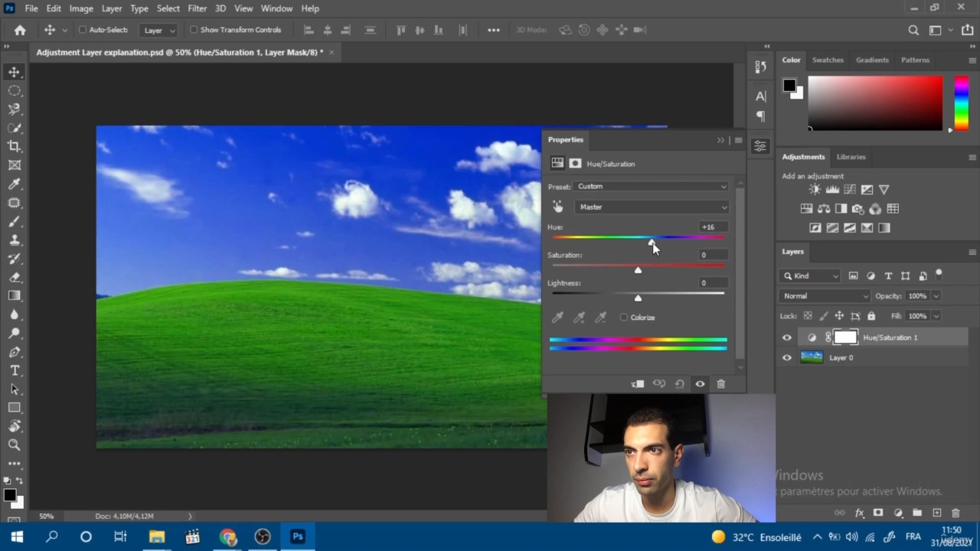980x551 pixels.
Task: Select the Eyedropper tool in the left toolbar
Action: pyautogui.click(x=15, y=184)
